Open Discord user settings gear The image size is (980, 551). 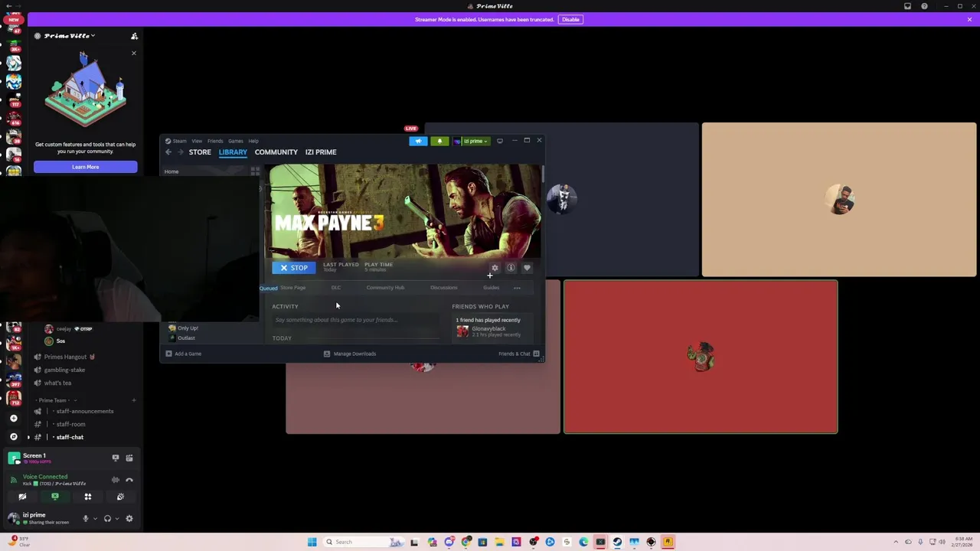(x=129, y=518)
